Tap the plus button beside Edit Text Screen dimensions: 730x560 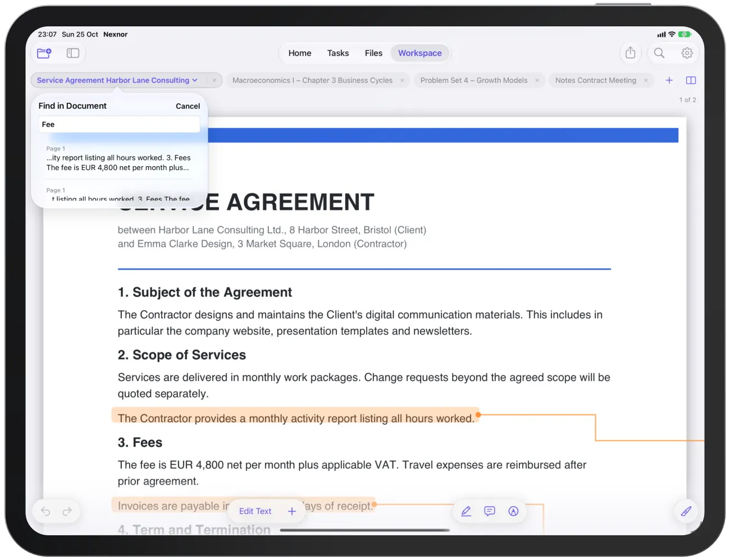pos(292,511)
